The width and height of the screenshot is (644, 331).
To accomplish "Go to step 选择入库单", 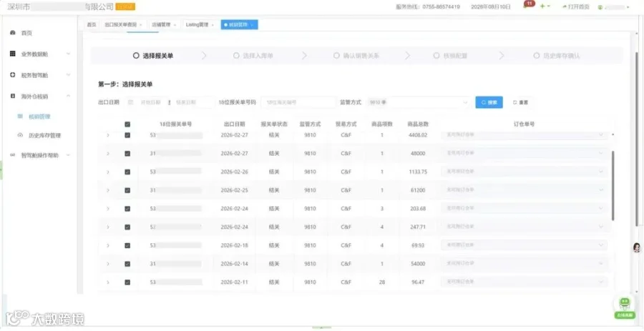I will click(253, 56).
